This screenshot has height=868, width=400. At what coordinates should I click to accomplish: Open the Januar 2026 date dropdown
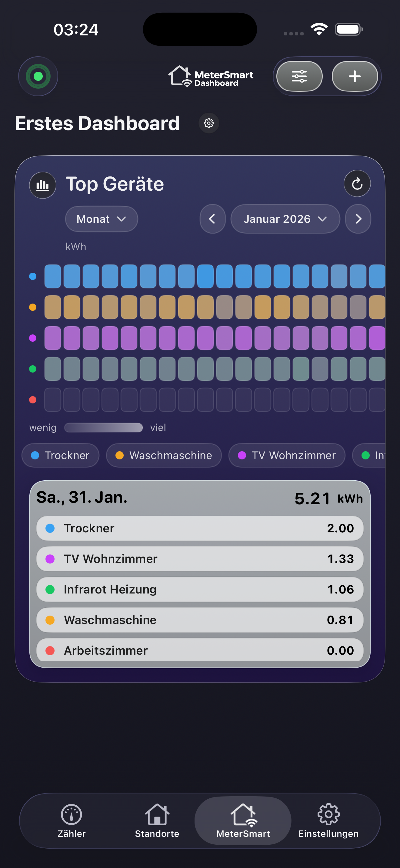[x=285, y=219]
